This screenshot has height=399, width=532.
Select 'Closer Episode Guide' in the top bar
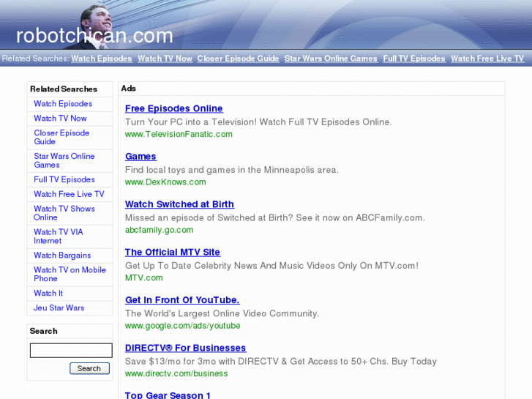click(x=238, y=59)
